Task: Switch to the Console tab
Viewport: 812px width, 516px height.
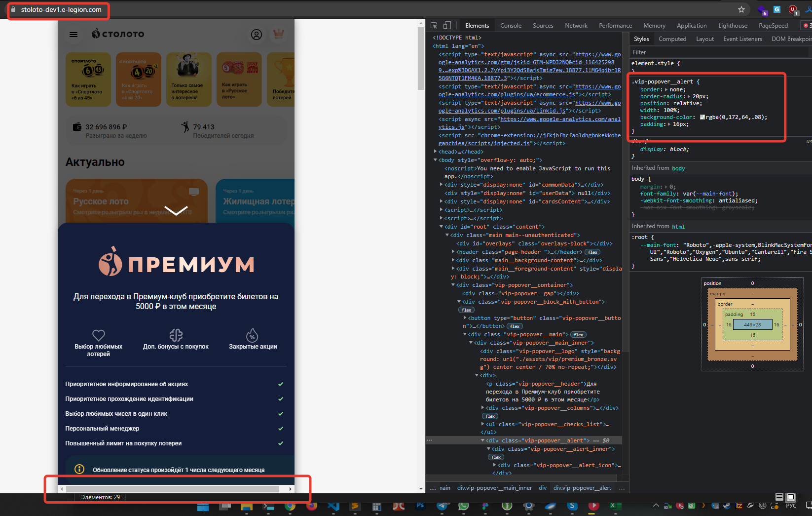Action: click(511, 26)
